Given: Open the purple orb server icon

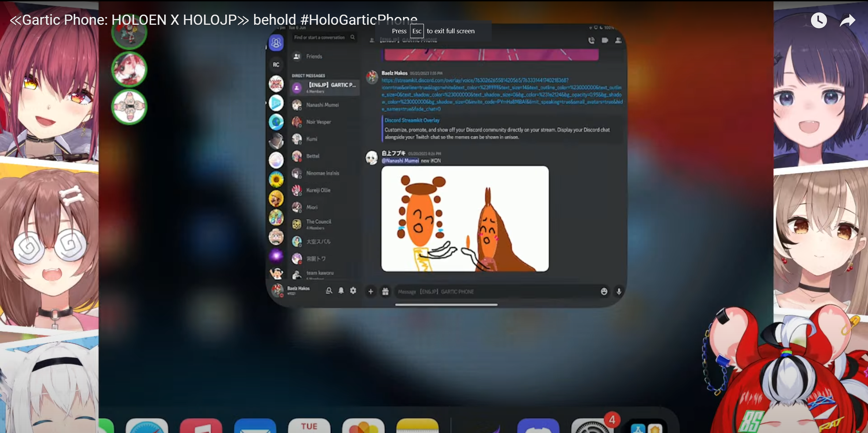Looking at the screenshot, I should pyautogui.click(x=276, y=255).
